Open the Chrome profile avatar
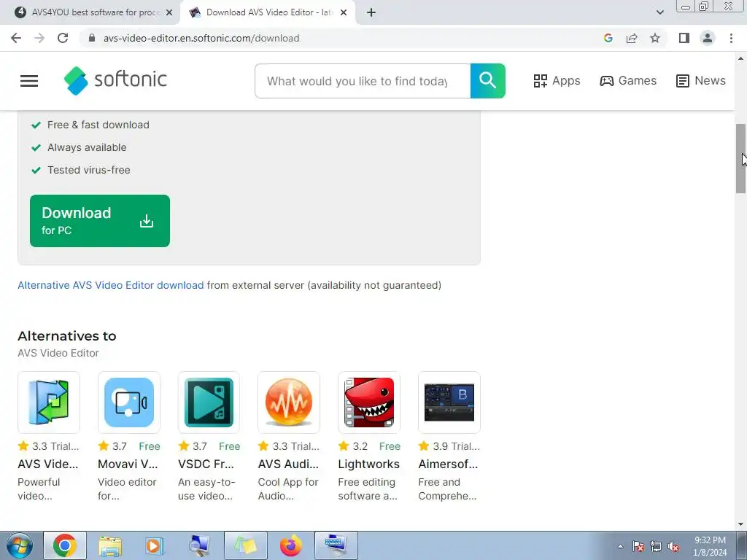The width and height of the screenshot is (747, 560). point(708,38)
